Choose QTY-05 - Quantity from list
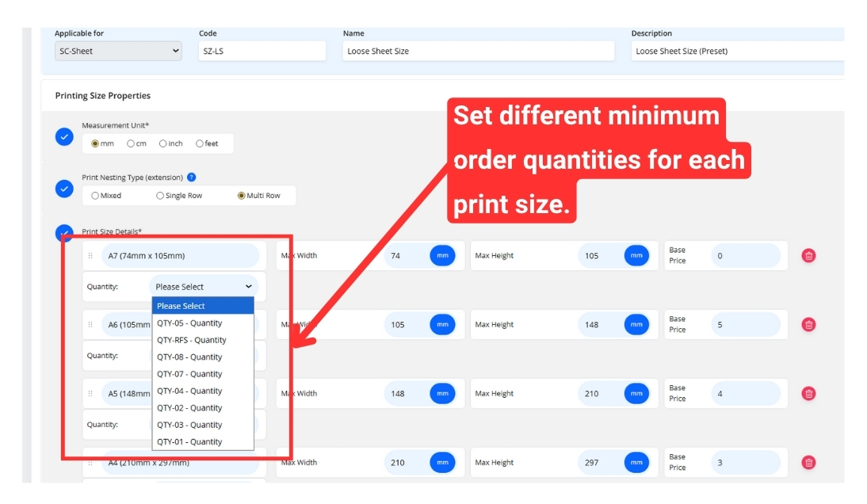The image size is (867, 504). pos(189,323)
